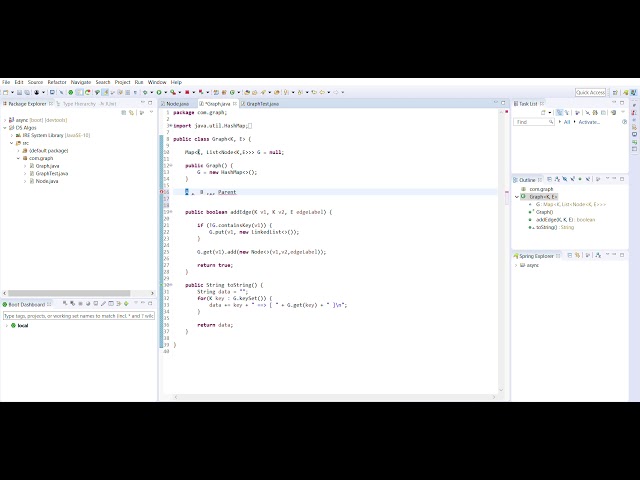
Task: Toggle Sort alphabetically in Outline view
Action: 557,179
